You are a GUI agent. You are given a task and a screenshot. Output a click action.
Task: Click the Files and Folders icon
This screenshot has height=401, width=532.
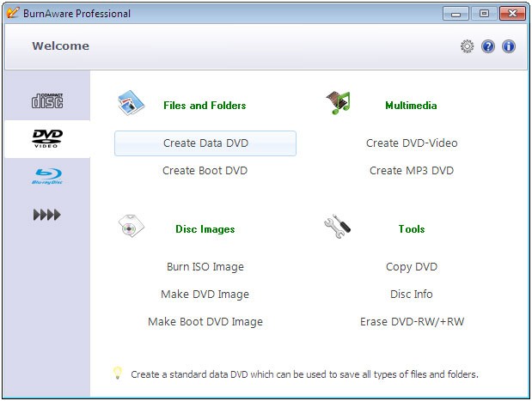click(x=131, y=103)
